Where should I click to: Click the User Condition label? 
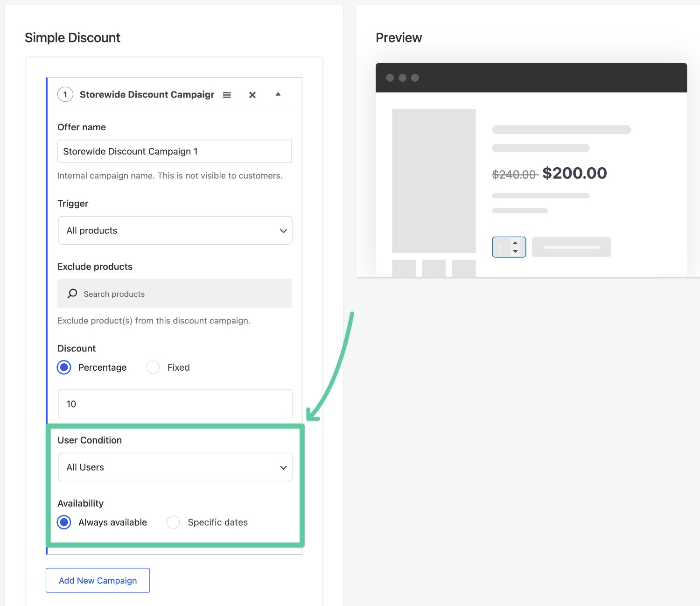click(90, 440)
